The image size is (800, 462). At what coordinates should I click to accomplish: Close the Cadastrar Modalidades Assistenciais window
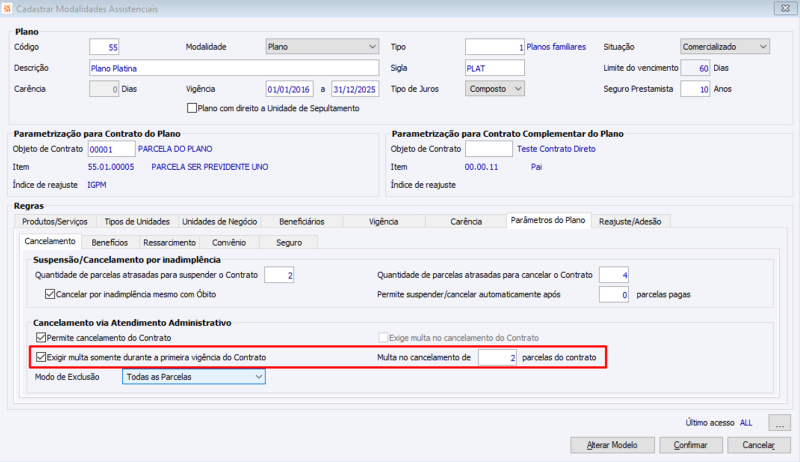click(785, 8)
